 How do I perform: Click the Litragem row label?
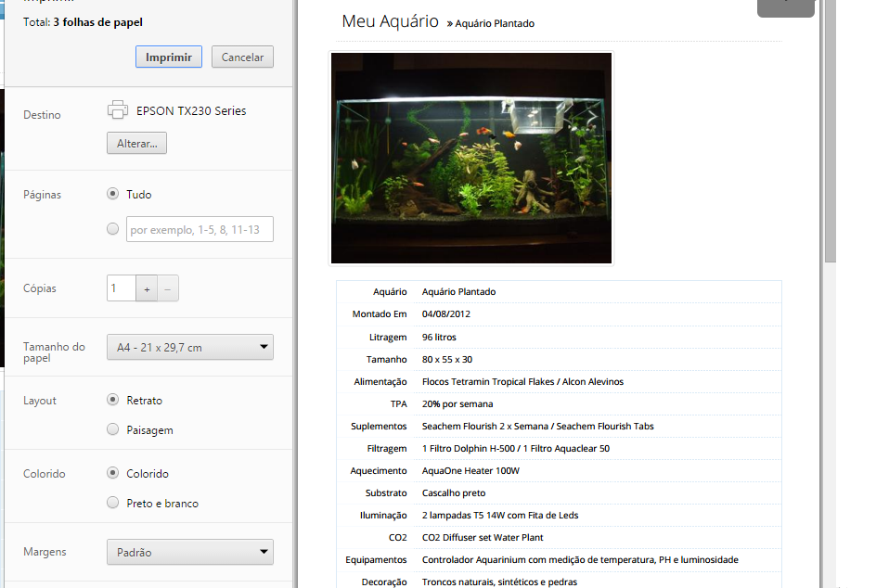(x=388, y=337)
